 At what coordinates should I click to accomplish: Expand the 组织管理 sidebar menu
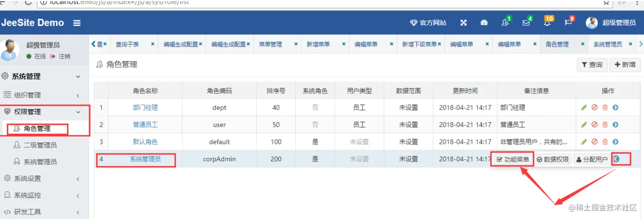[44, 95]
